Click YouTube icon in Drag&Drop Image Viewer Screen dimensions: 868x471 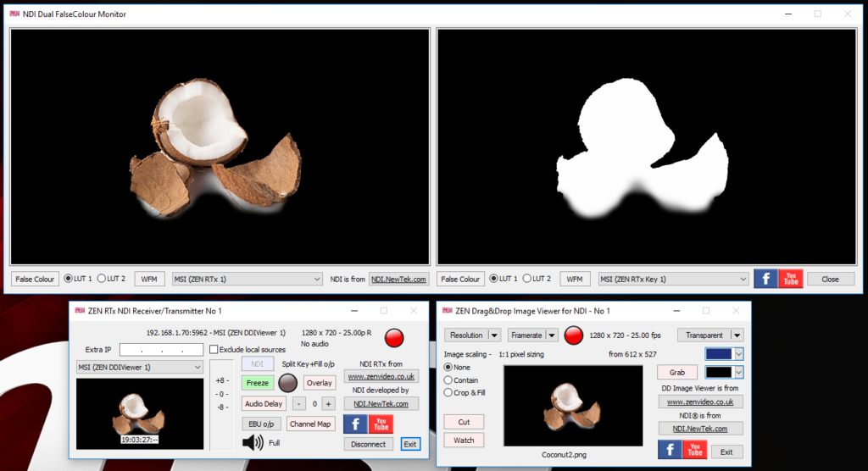click(x=695, y=450)
